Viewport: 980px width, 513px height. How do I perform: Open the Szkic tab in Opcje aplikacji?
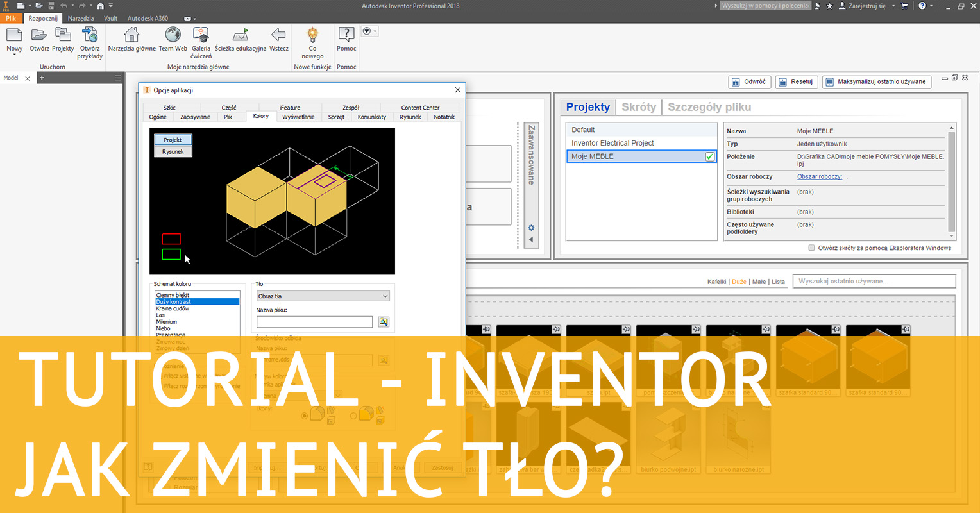[x=169, y=108]
